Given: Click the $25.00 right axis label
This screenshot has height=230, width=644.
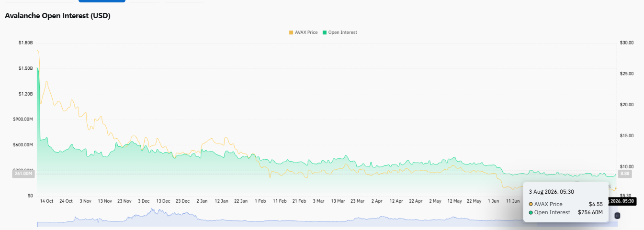Looking at the screenshot, I should coord(627,74).
